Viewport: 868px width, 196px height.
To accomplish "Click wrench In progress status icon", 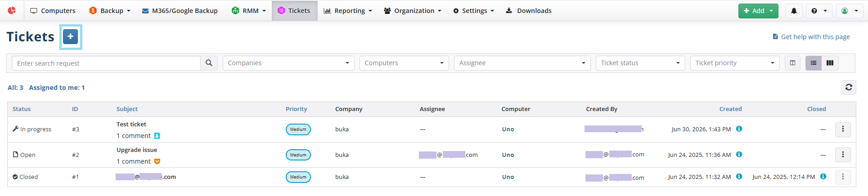I will pyautogui.click(x=15, y=129).
